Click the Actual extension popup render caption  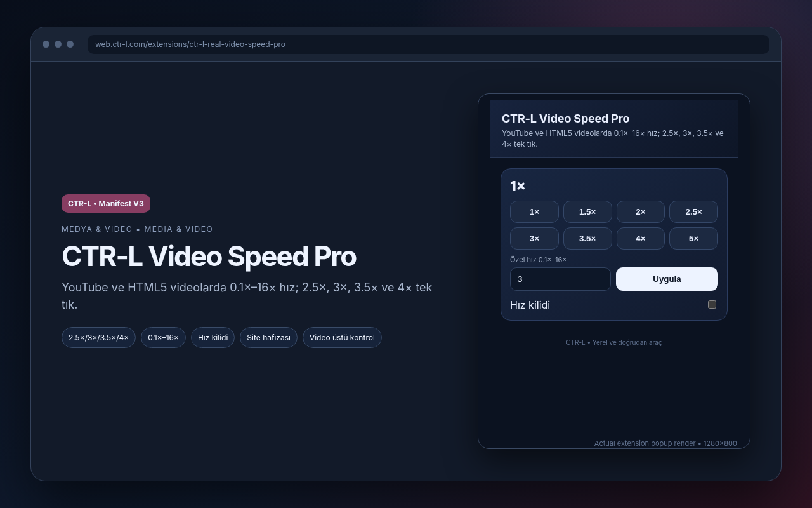pyautogui.click(x=665, y=443)
